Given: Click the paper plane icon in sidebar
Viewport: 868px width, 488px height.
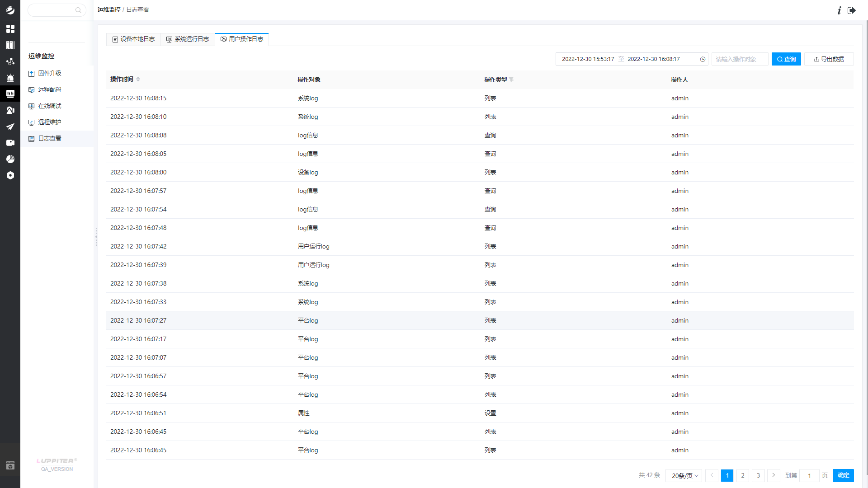Looking at the screenshot, I should pos(10,127).
